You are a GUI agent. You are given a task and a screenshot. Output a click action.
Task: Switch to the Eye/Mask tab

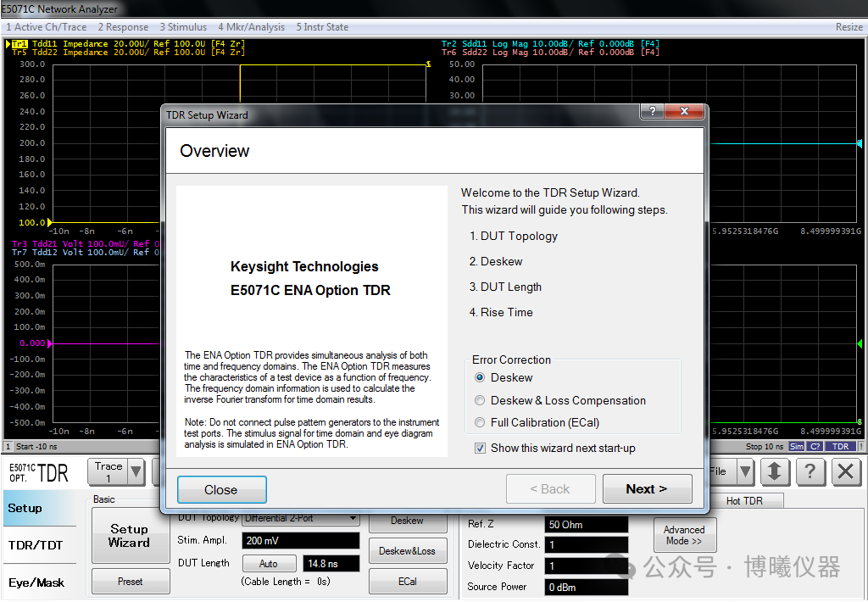(39, 582)
